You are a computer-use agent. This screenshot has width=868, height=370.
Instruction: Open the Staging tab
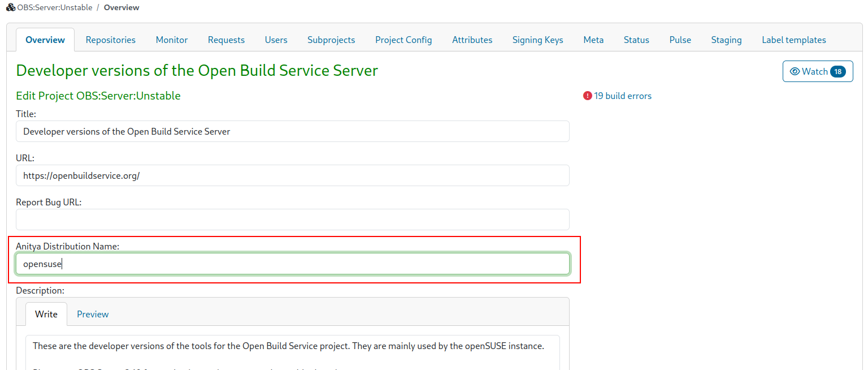[726, 40]
